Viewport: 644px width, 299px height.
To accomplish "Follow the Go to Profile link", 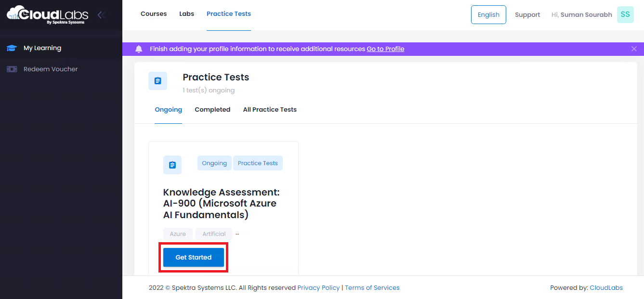I will (x=385, y=49).
